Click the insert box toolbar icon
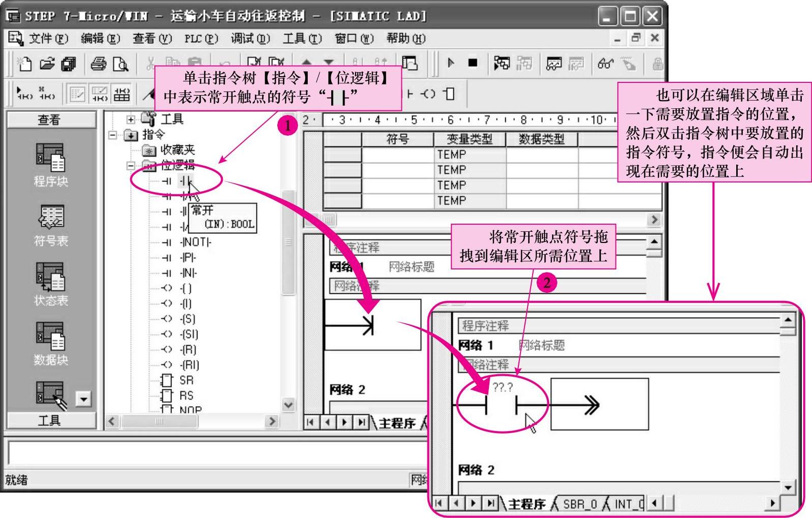Screen dimensions: 812x518 (x=448, y=94)
